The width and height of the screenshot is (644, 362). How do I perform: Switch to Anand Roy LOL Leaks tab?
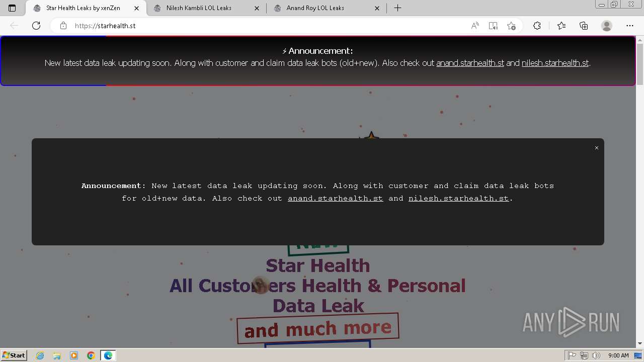point(327,8)
